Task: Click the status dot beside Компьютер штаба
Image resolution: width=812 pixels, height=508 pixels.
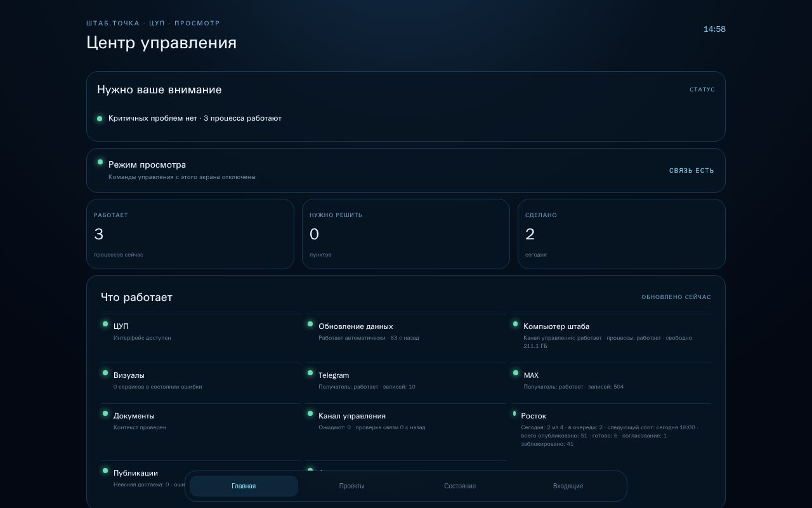Action: [515, 324]
